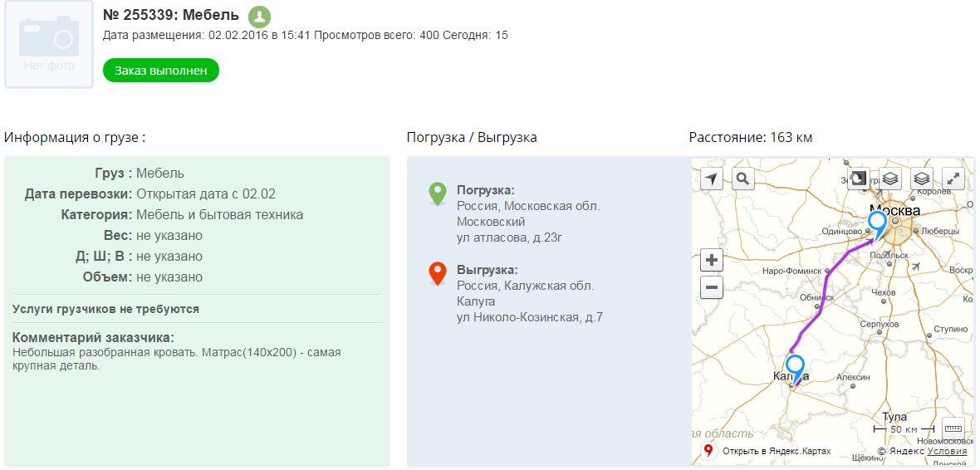The height and width of the screenshot is (470, 980).
Task: Select the blue route marker at Москва
Action: pos(876,223)
